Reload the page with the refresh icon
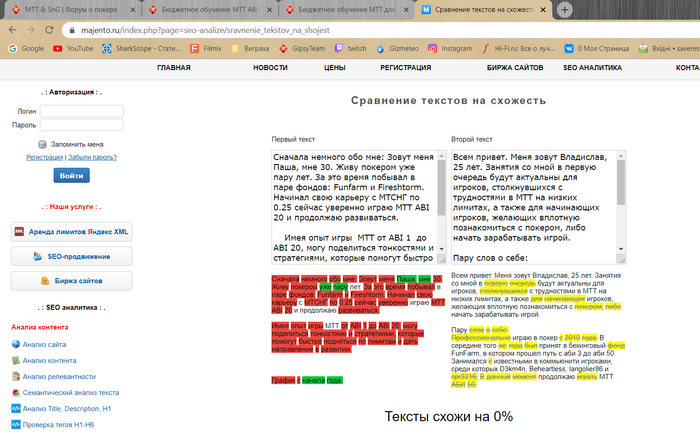Screen dimensions: 700x434 click(x=49, y=30)
